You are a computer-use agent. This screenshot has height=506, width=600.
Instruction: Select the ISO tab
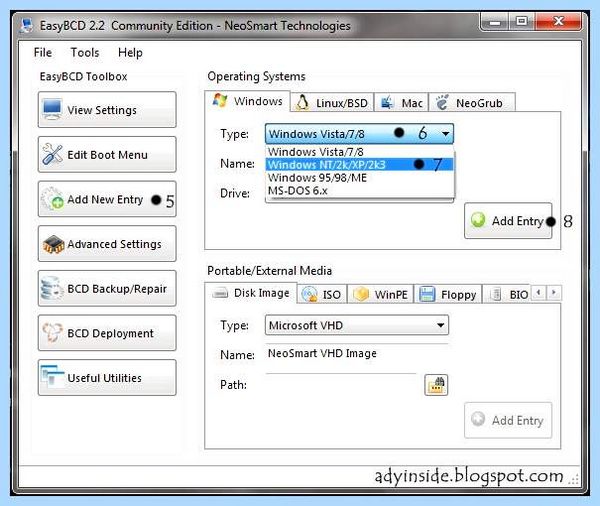pyautogui.click(x=322, y=294)
